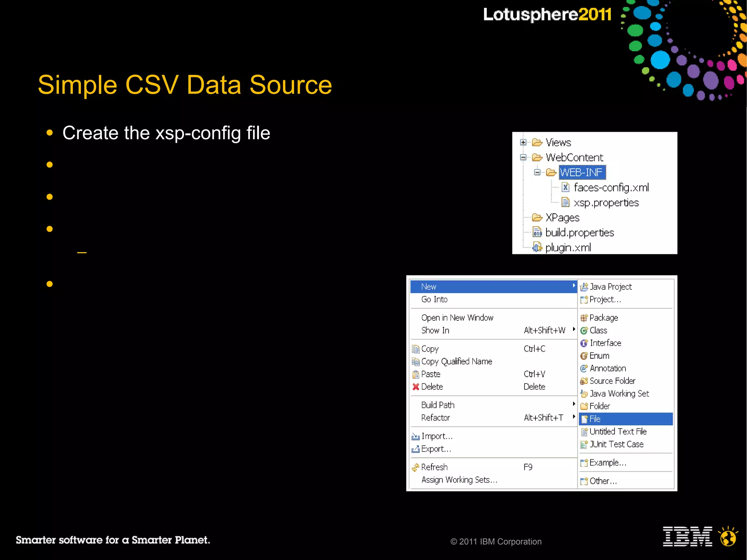Click the Annotation icon
Viewport: 747px width, 560px height.
click(x=584, y=368)
